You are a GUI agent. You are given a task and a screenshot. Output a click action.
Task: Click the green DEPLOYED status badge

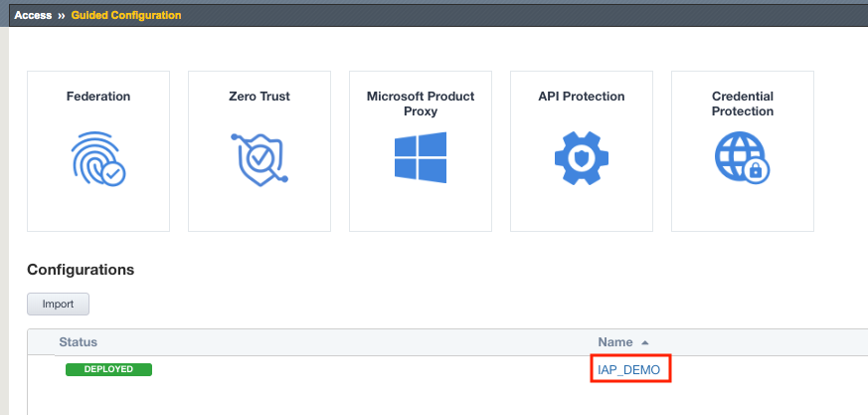(x=108, y=369)
